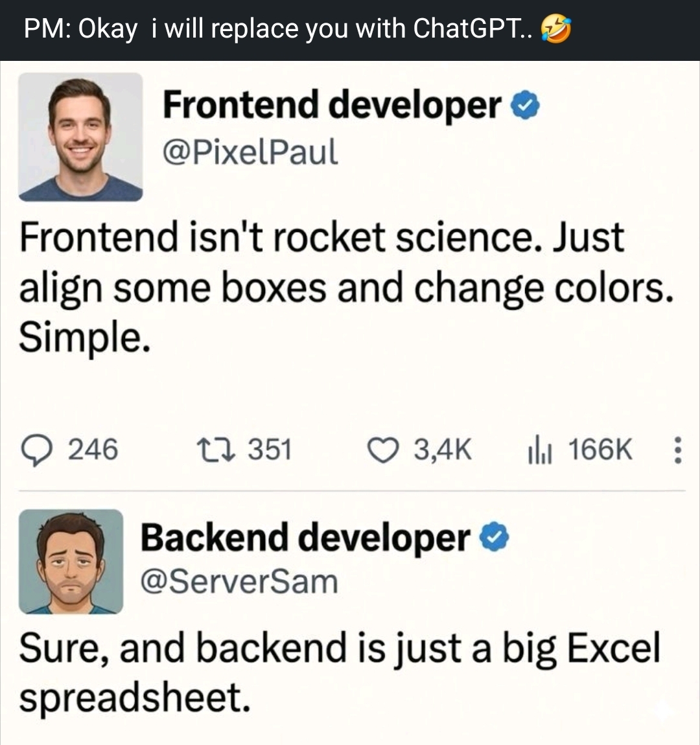Click the 3,4K likes count
Screen dimensions: 700x745
(443, 449)
